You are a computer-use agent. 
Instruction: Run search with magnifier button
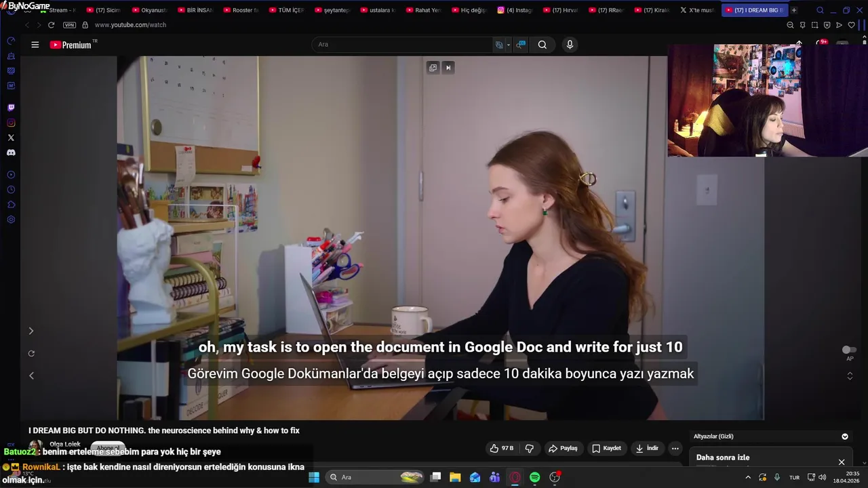[542, 45]
